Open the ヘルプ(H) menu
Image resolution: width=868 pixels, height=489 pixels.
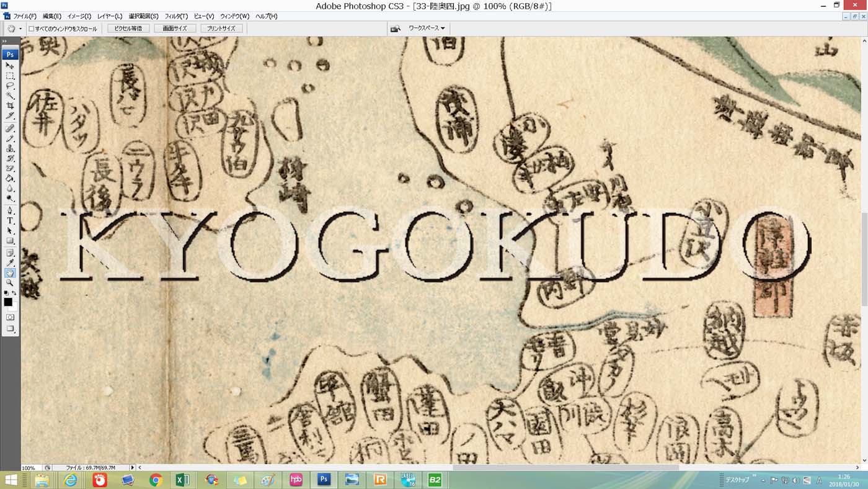(267, 16)
